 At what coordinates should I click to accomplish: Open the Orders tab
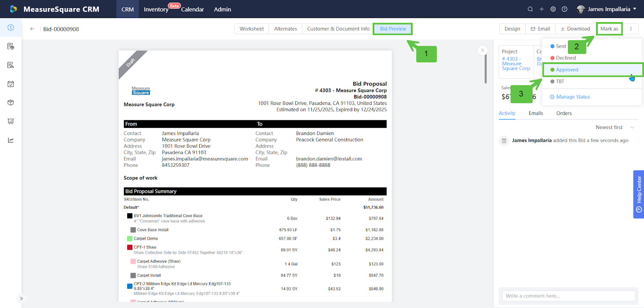(x=564, y=113)
